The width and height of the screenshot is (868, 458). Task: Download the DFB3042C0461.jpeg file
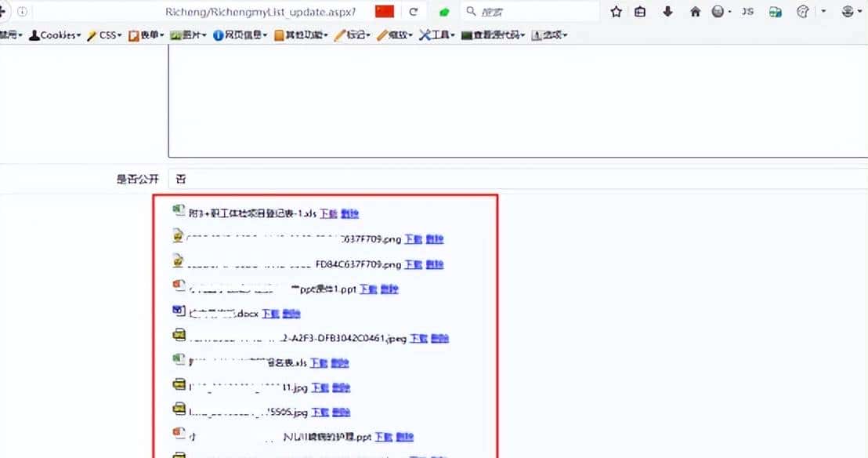pyautogui.click(x=418, y=338)
